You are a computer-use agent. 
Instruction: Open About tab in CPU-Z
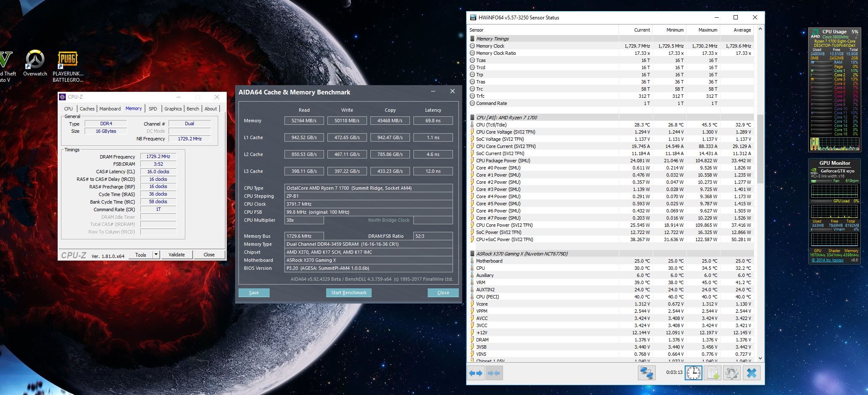pos(211,109)
